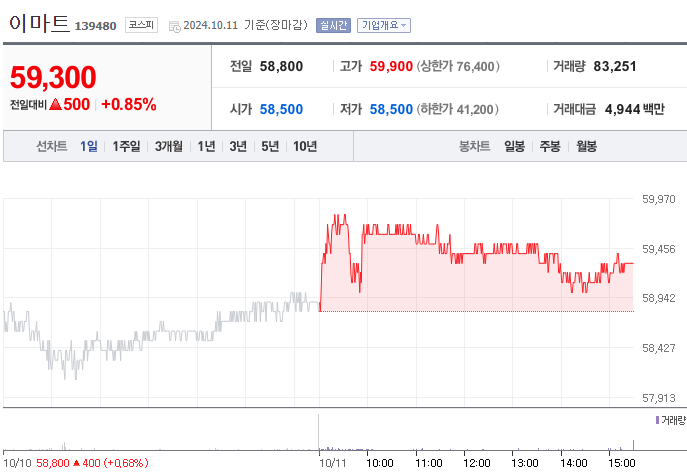Click the 14:00 time axis marker
Image resolution: width=687 pixels, height=475 pixels.
pyautogui.click(x=574, y=463)
